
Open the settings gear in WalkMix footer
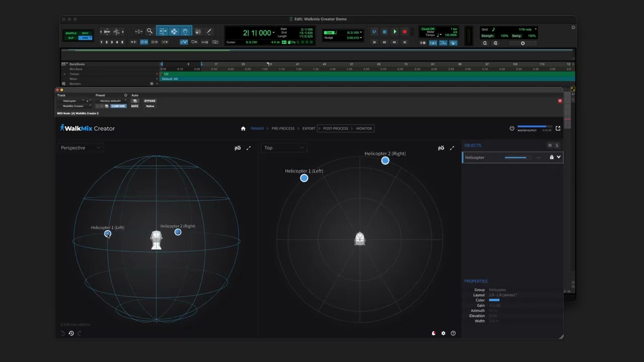[x=443, y=333]
